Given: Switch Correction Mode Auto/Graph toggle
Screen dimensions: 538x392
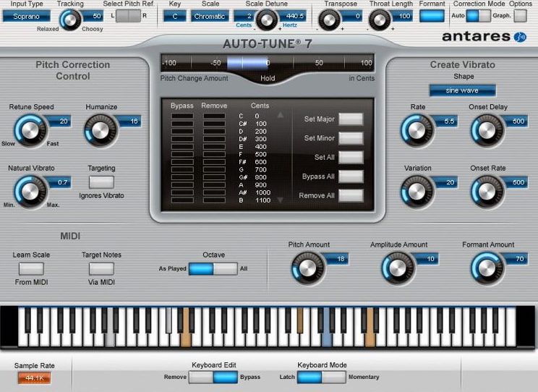Looking at the screenshot, I should [x=478, y=16].
